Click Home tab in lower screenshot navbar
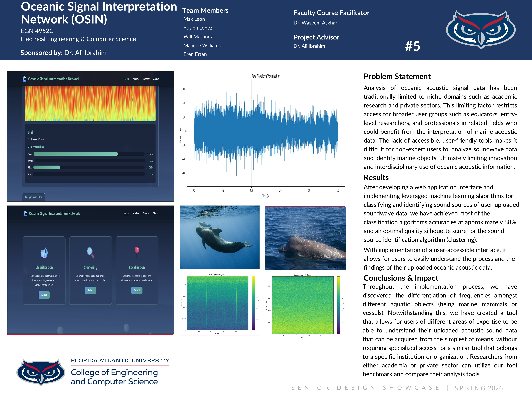Screen dimensions: 532x399 point(126,214)
